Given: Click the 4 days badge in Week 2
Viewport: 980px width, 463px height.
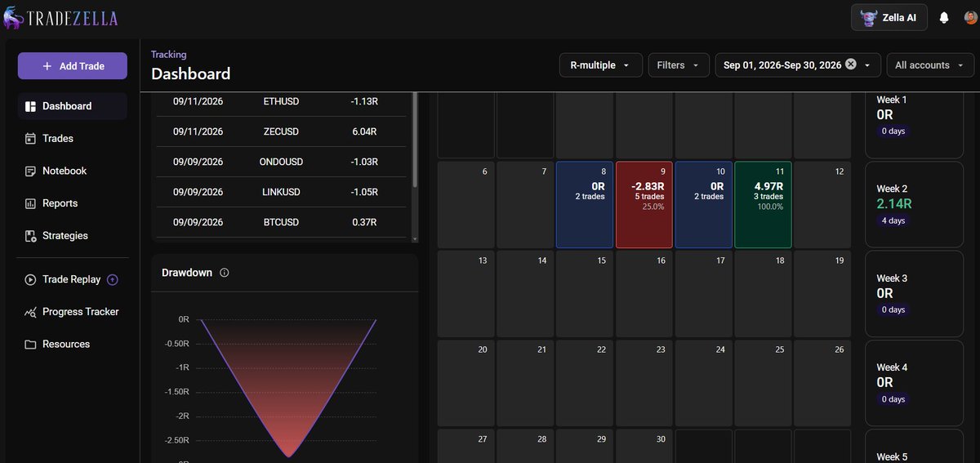Looking at the screenshot, I should coord(893,220).
